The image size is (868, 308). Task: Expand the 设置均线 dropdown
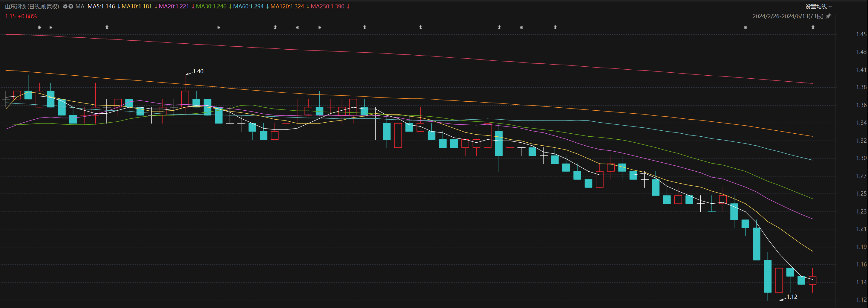[x=818, y=6]
